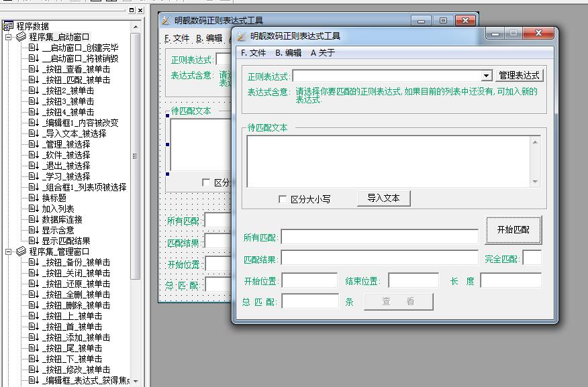
Task: Click icon beside _按钮_查看_被单击
Action: click(x=34, y=69)
